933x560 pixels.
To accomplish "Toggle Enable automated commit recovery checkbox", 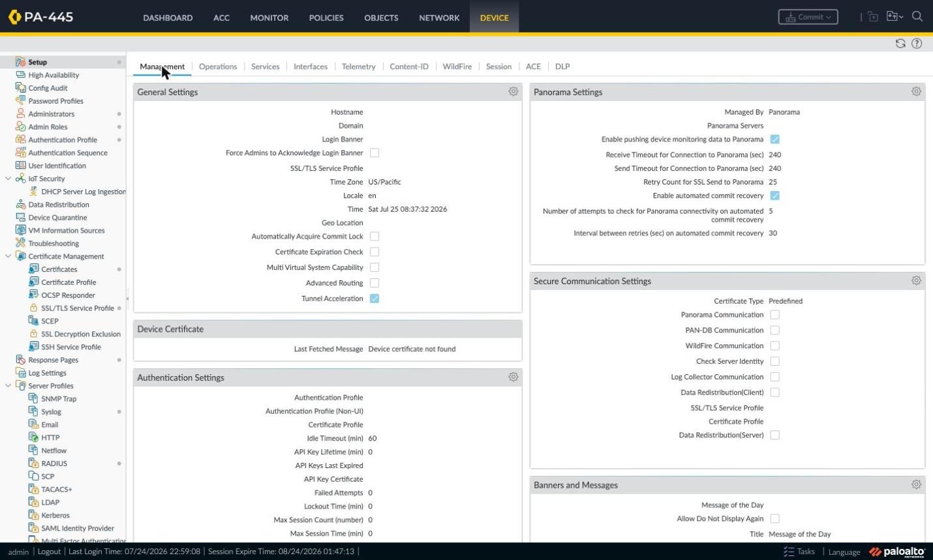I will pyautogui.click(x=775, y=196).
